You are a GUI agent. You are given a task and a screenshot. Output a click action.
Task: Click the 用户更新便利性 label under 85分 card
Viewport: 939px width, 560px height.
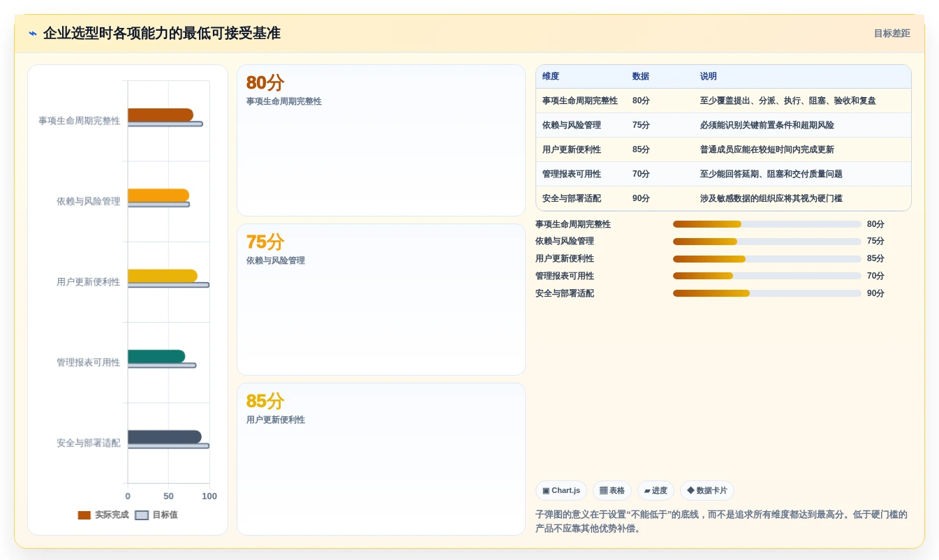pos(276,420)
